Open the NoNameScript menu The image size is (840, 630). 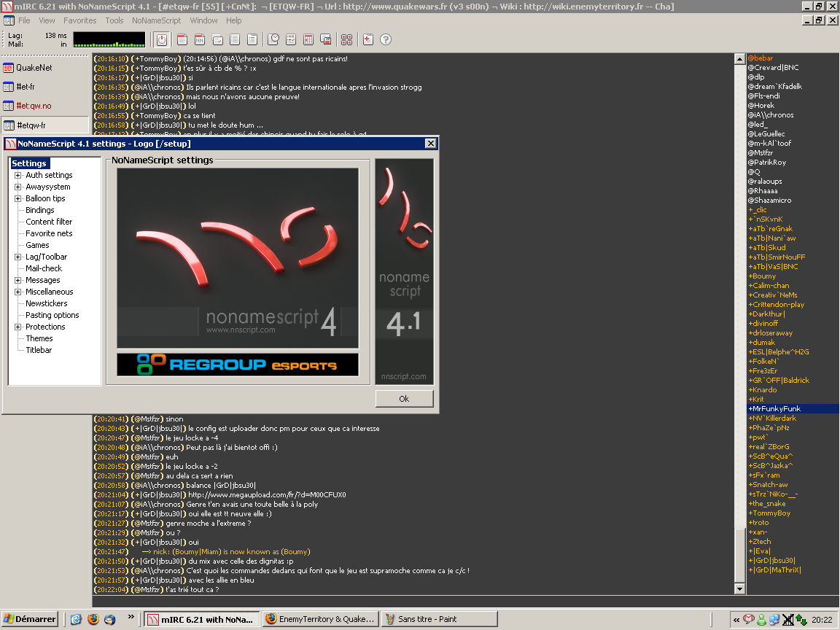[156, 20]
